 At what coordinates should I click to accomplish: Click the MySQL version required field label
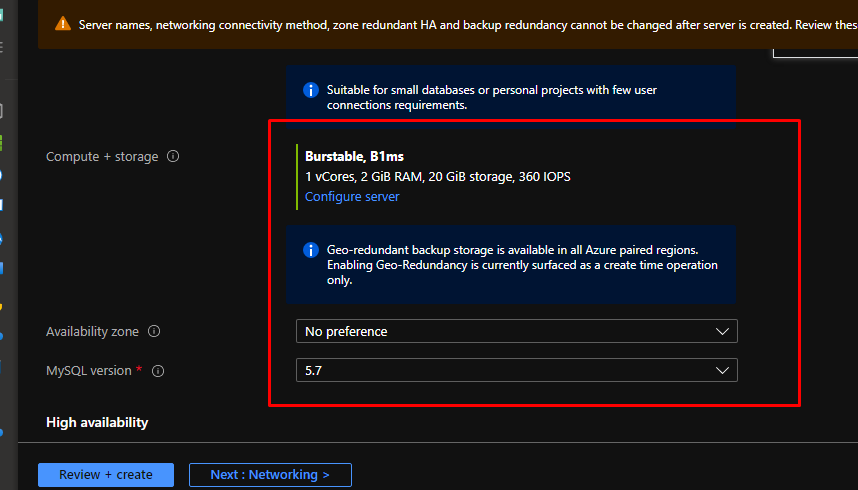tap(89, 371)
